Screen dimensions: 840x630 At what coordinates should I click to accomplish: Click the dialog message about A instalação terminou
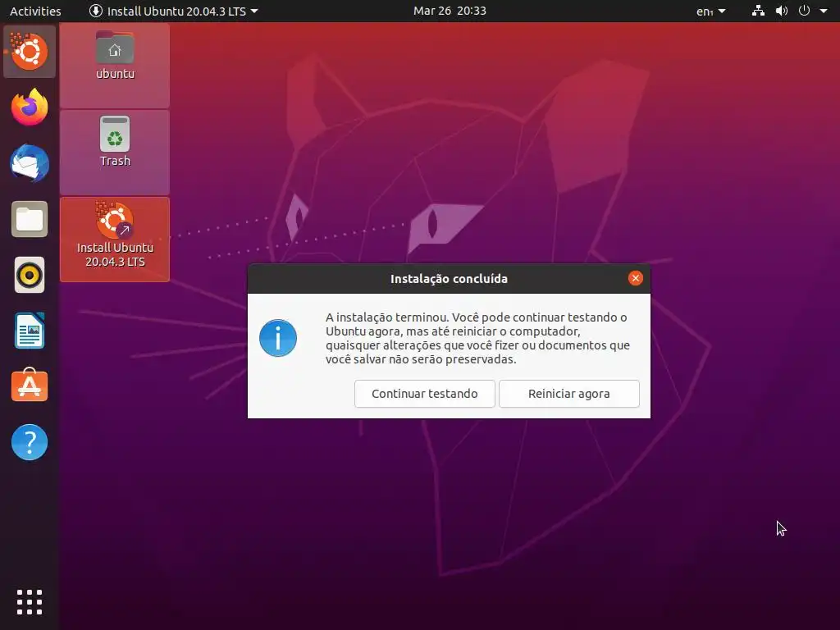[477, 338]
